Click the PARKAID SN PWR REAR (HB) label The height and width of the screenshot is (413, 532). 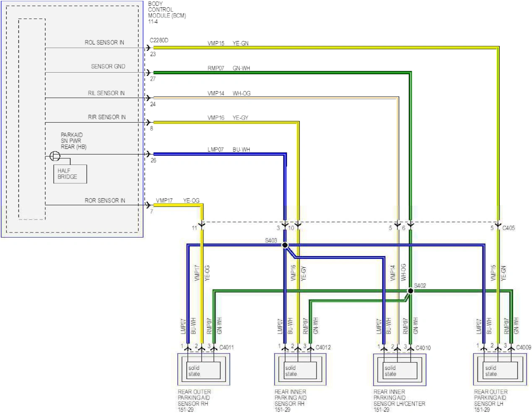[73, 141]
